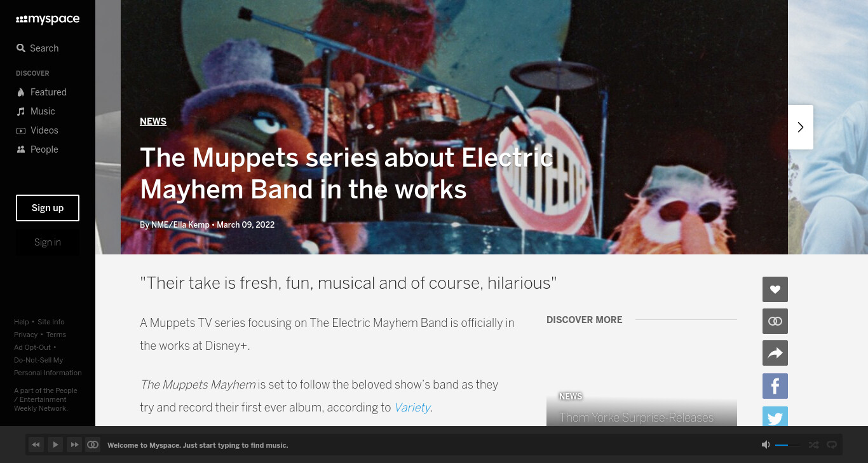Browse the People section

pos(37,149)
